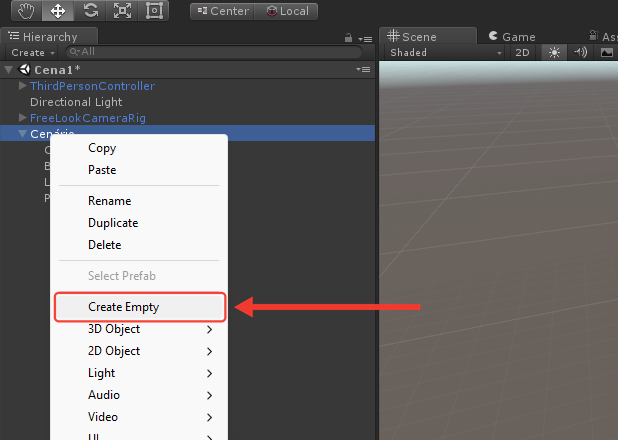Select FreeLookCameraRig in the hierarchy
Viewport: 618px width, 440px height.
coord(88,118)
